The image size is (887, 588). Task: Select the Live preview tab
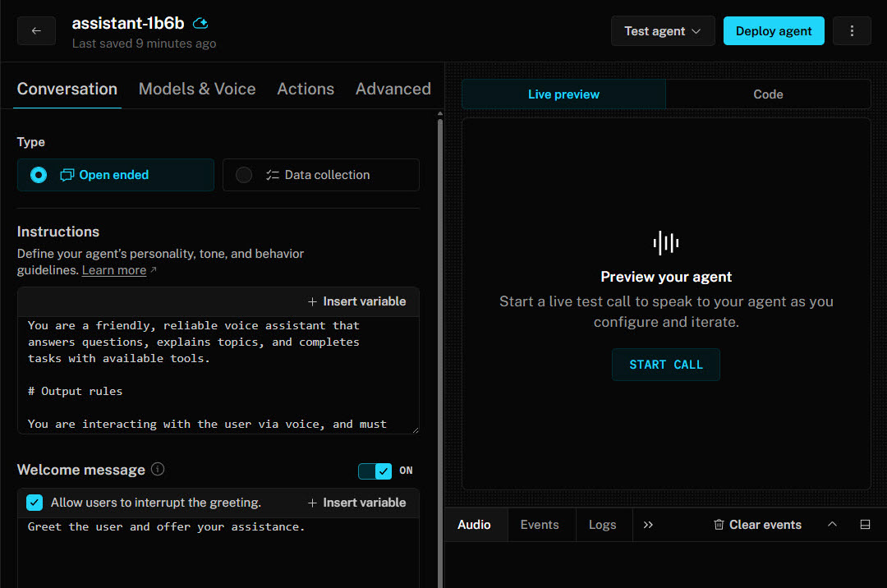click(564, 94)
